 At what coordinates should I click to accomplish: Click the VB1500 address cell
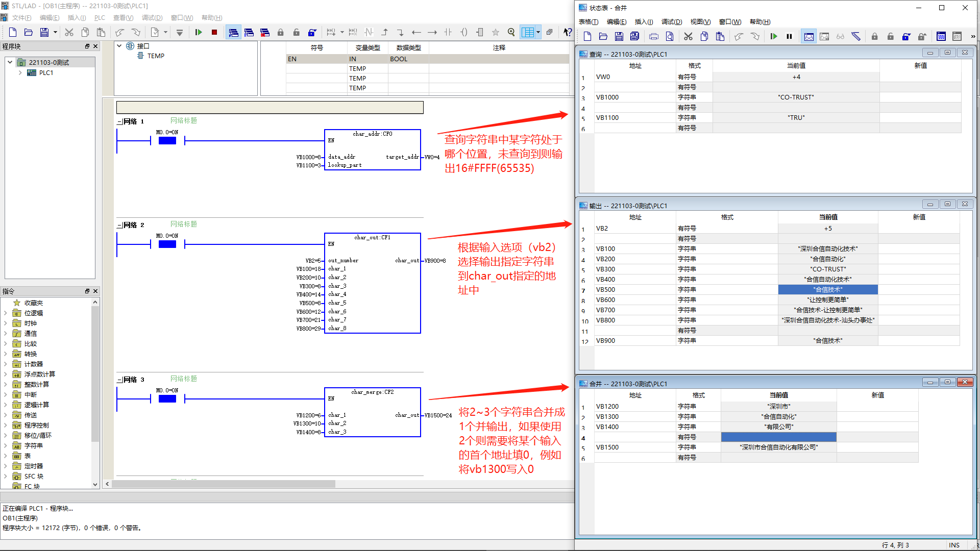(635, 447)
